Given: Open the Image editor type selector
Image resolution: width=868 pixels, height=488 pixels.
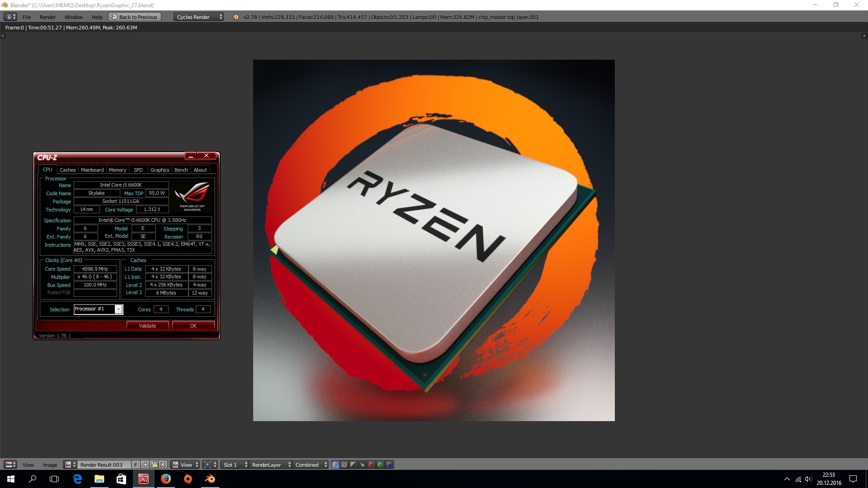Looking at the screenshot, I should (x=10, y=465).
